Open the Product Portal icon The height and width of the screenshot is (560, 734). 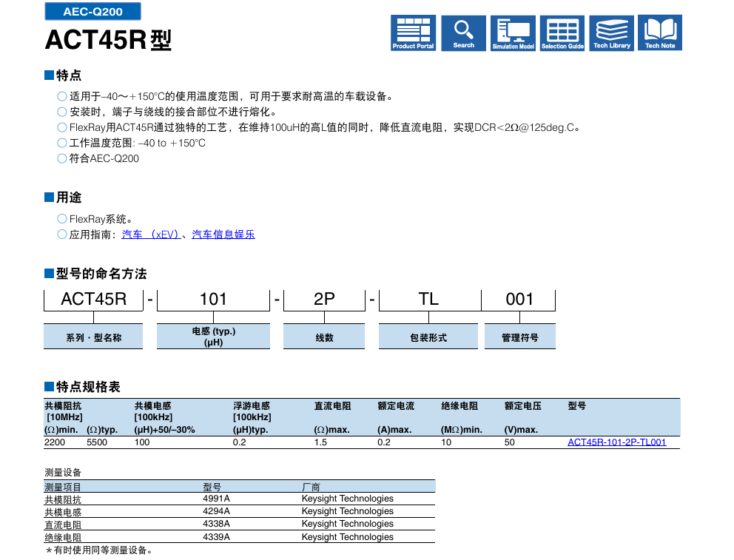(413, 33)
